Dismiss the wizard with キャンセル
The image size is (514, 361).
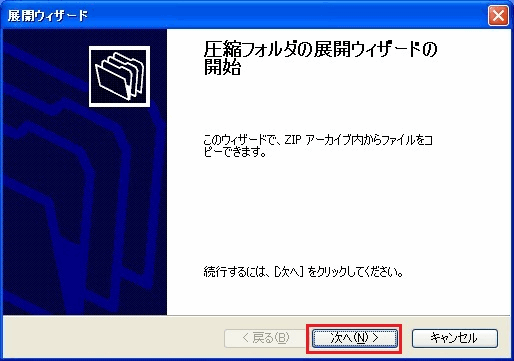pos(455,338)
